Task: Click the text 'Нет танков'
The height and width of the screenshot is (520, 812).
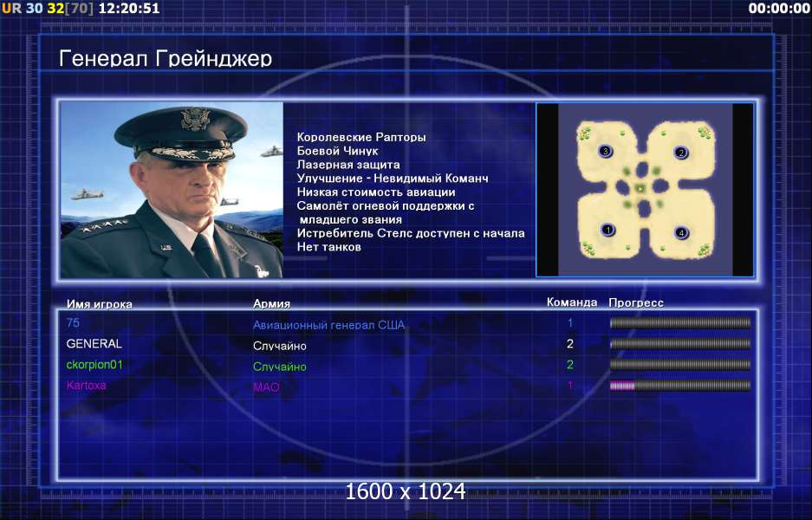Action: [x=328, y=247]
